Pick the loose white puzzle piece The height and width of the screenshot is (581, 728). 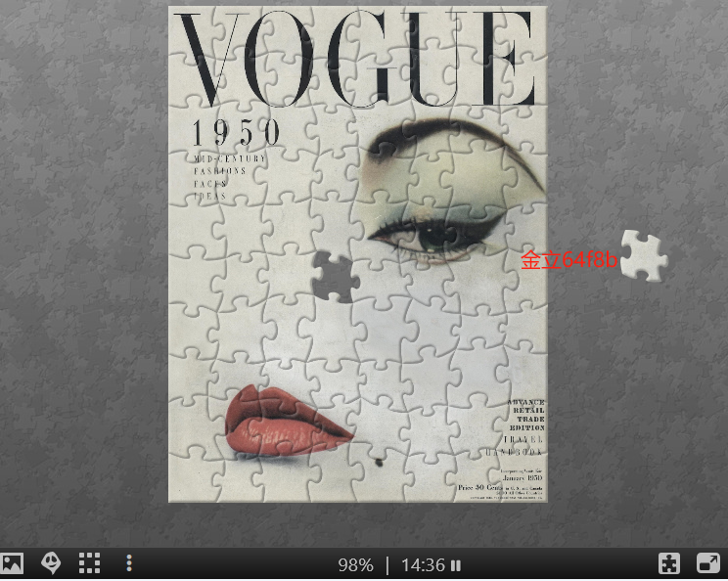(x=645, y=255)
